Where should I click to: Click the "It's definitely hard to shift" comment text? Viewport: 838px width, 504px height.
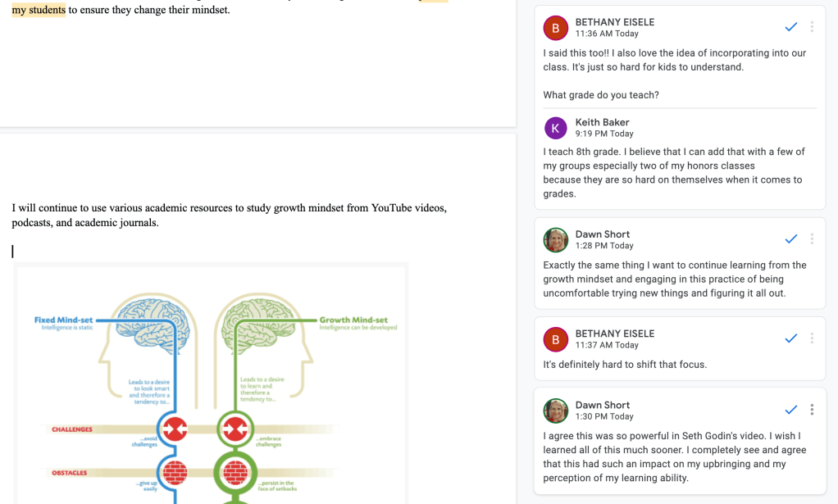625,365
